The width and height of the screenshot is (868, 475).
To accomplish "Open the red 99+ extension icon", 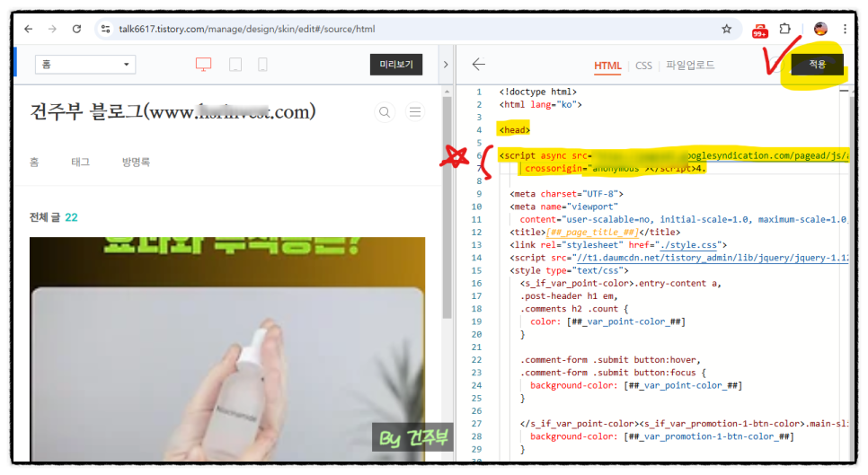I will point(760,30).
